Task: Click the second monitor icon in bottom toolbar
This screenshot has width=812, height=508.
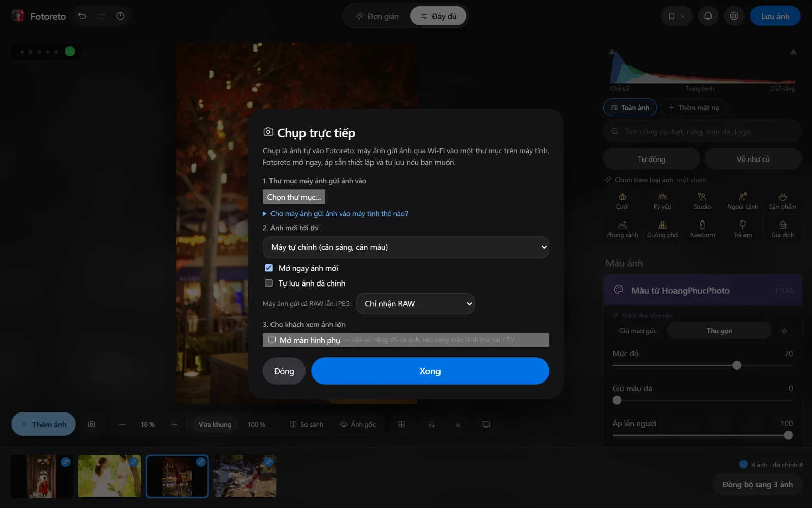Action: pos(486,424)
